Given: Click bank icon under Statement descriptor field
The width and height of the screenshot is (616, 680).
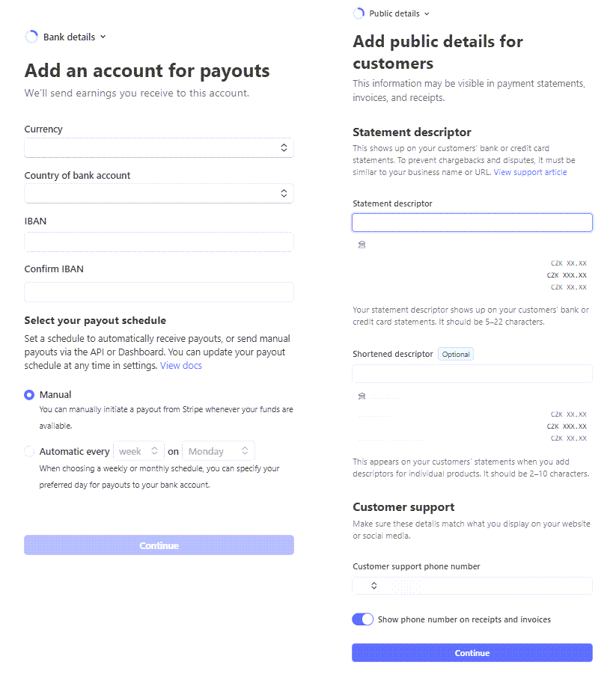Looking at the screenshot, I should point(362,245).
